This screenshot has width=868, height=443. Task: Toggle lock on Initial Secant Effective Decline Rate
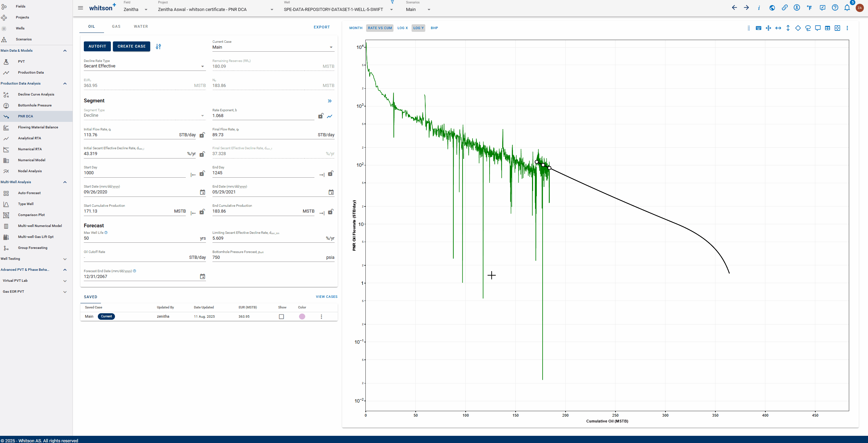click(202, 154)
